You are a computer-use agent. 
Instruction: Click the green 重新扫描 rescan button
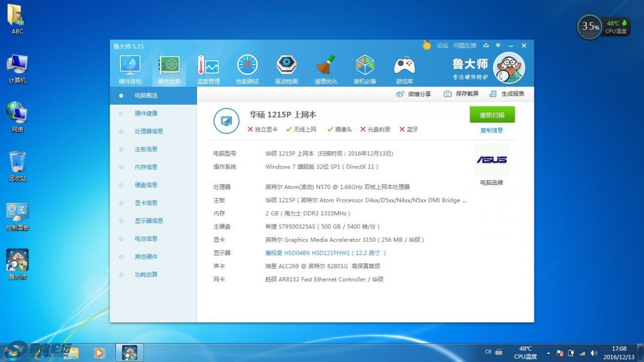pos(492,114)
